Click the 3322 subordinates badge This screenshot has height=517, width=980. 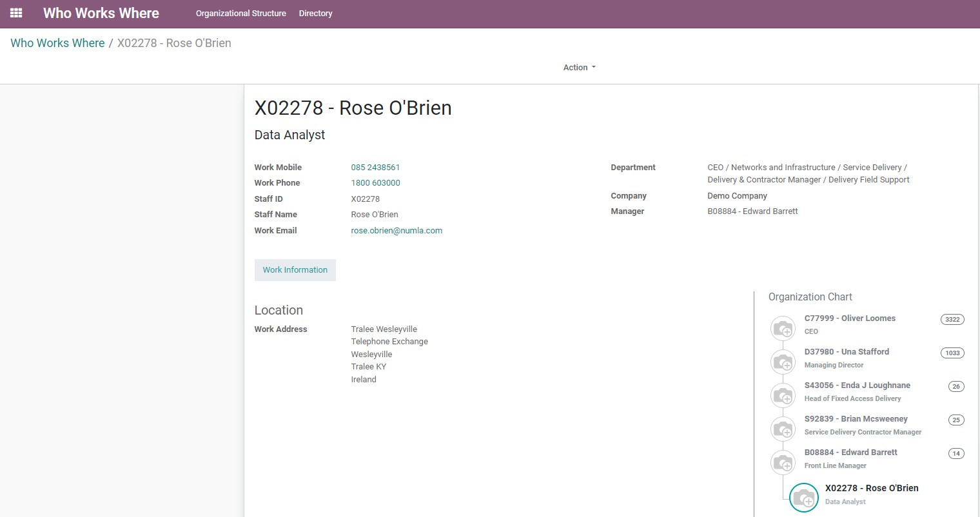952,320
